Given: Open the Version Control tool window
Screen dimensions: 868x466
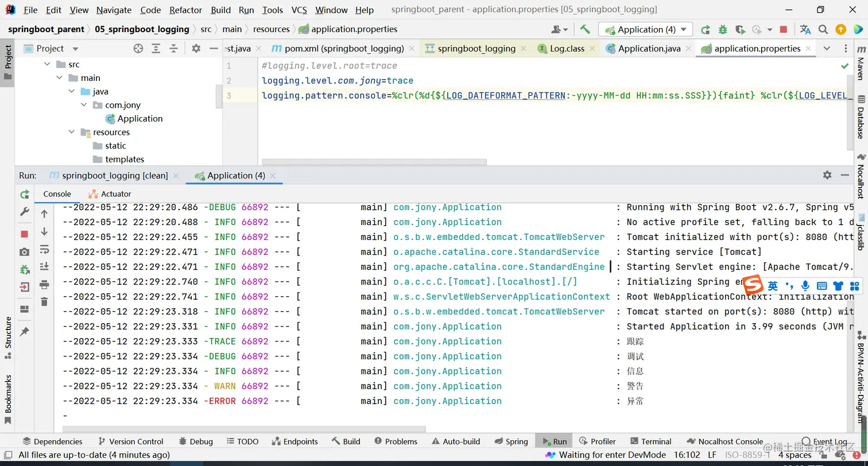Looking at the screenshot, I should (x=131, y=441).
